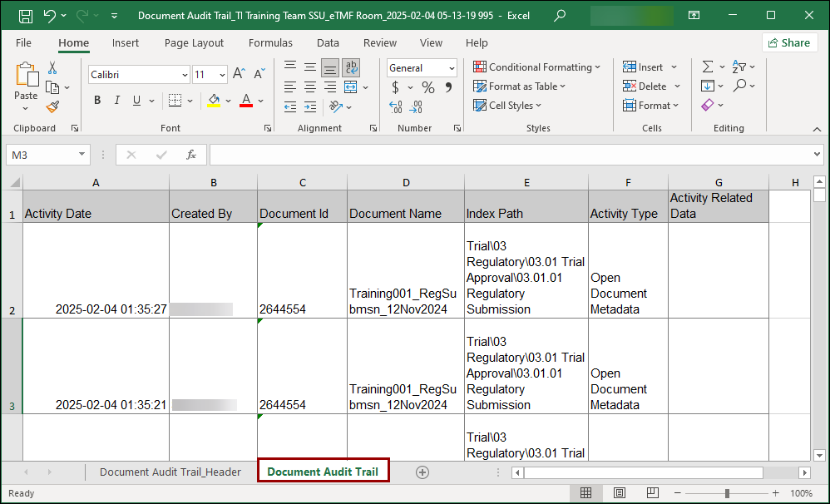This screenshot has height=504, width=830.
Task: Expand the General number format dropdown
Action: pyautogui.click(x=452, y=68)
